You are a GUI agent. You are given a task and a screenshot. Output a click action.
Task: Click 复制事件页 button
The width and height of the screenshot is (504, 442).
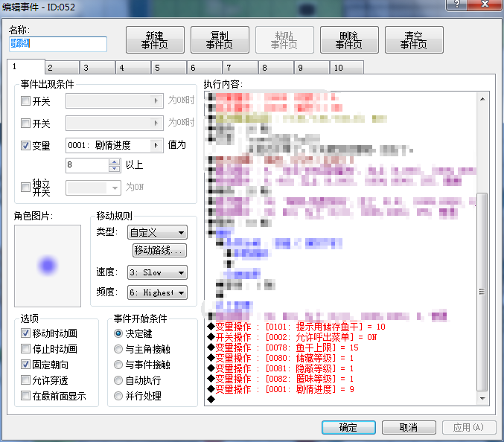pyautogui.click(x=220, y=40)
